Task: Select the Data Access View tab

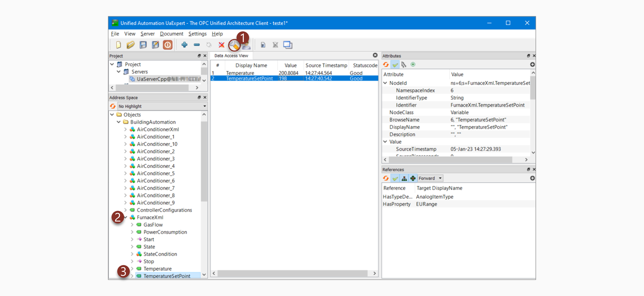Action: pos(231,56)
